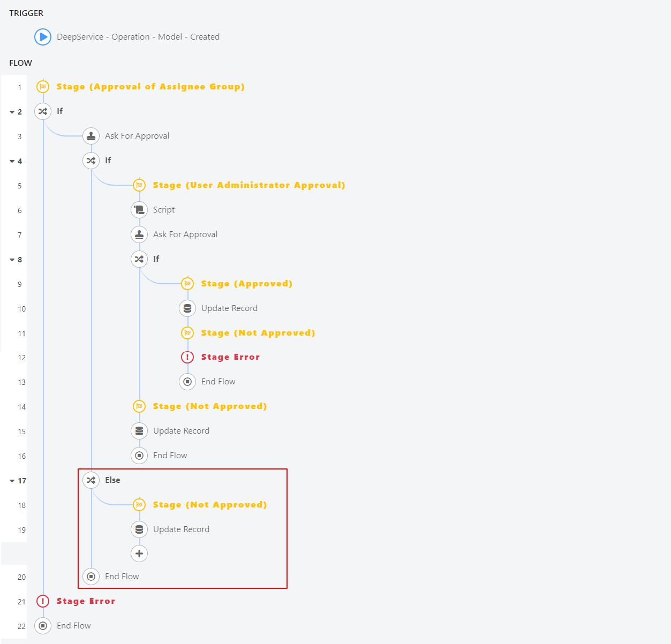Open the Ask For Approval step on row 7
The height and width of the screenshot is (644, 671).
(x=185, y=234)
